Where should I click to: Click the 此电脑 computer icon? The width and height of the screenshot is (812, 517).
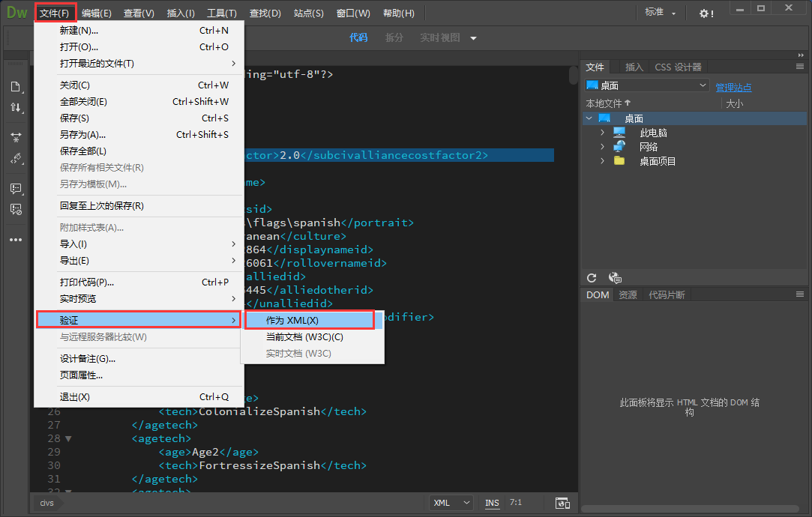tap(619, 133)
